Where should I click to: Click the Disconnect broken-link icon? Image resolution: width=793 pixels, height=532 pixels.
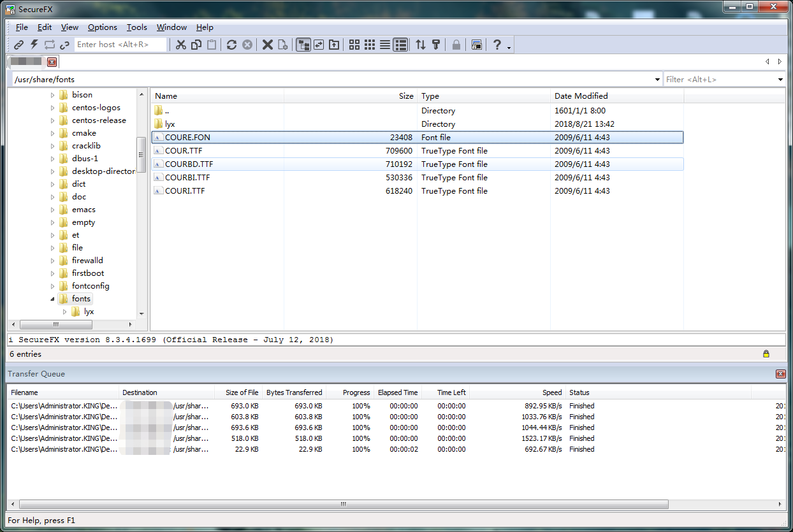[64, 45]
